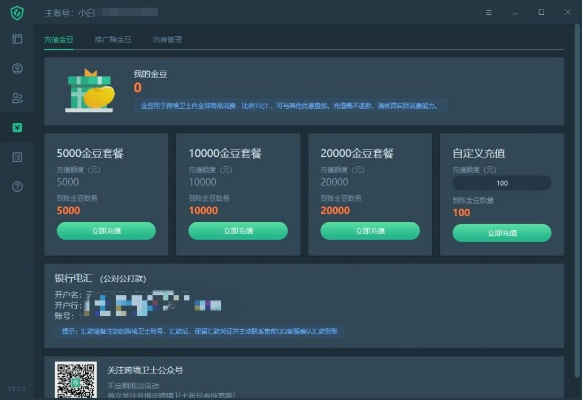The image size is (582, 400).
Task: Open the multi-user accounts sidebar icon
Action: coord(17,98)
